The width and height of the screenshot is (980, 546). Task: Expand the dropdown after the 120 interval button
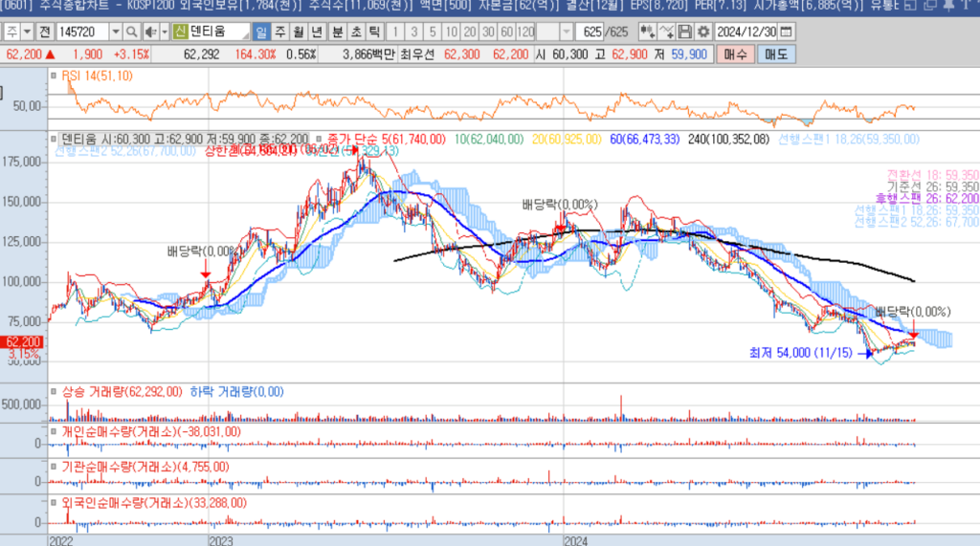568,32
